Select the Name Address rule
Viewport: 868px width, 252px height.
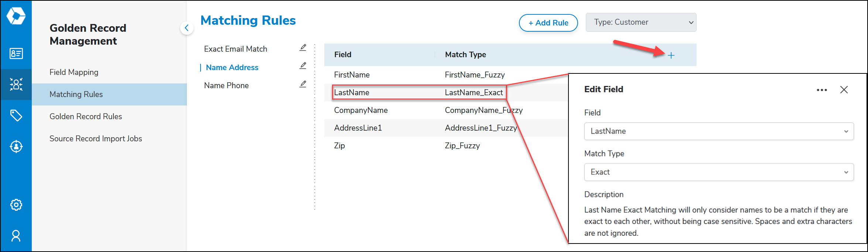tap(232, 68)
